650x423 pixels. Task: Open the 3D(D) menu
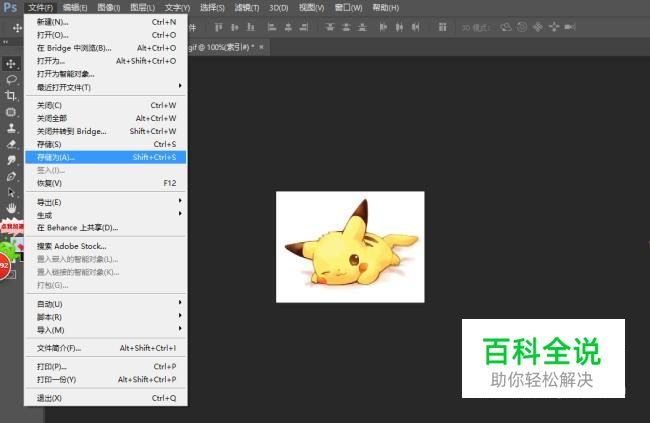(279, 8)
